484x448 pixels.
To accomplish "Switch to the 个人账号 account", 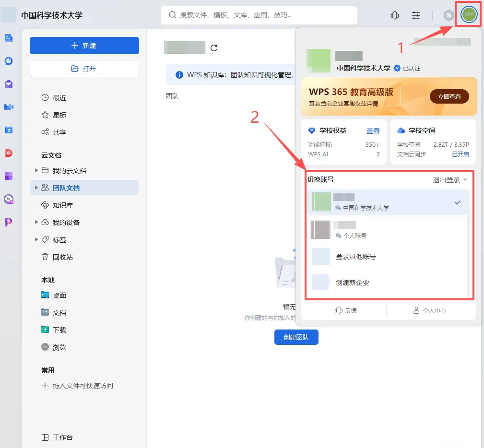I will pyautogui.click(x=387, y=230).
